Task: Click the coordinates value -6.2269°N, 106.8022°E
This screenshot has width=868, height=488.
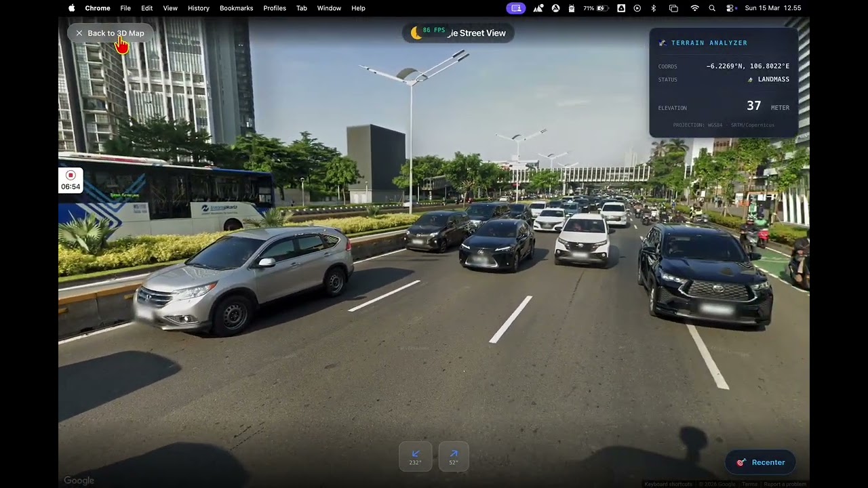Action: coord(747,66)
